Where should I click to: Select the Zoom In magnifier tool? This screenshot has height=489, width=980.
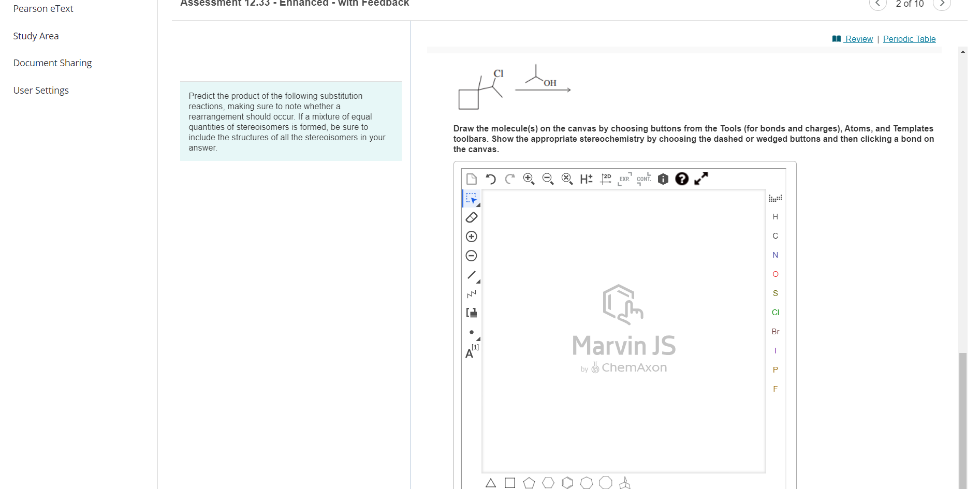(529, 179)
